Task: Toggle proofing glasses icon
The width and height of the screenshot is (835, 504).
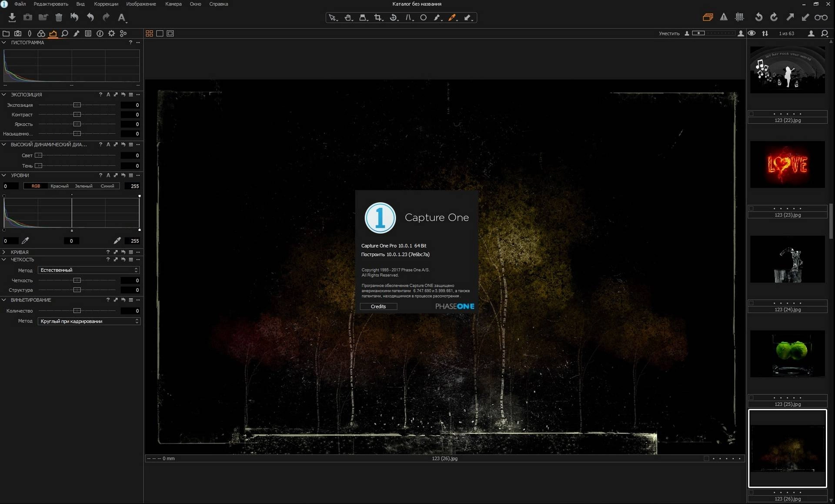Action: click(x=821, y=17)
